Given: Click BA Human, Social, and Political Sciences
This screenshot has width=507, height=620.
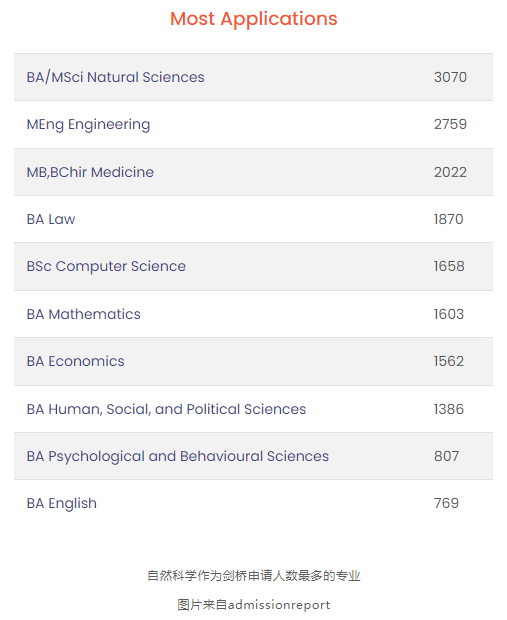Looking at the screenshot, I should [x=166, y=409].
